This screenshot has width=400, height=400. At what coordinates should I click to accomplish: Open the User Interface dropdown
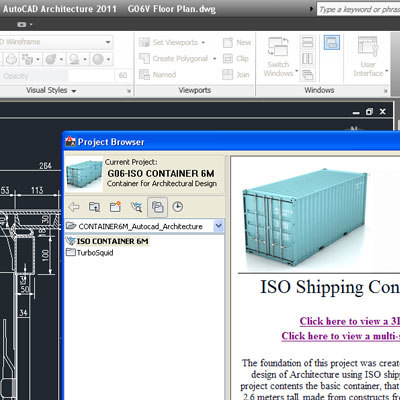point(369,57)
